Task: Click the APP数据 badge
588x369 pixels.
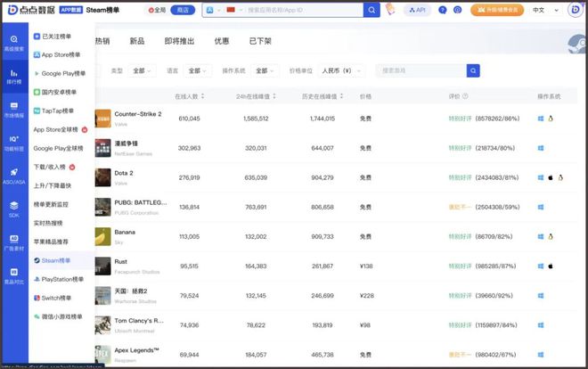Action: 71,10
